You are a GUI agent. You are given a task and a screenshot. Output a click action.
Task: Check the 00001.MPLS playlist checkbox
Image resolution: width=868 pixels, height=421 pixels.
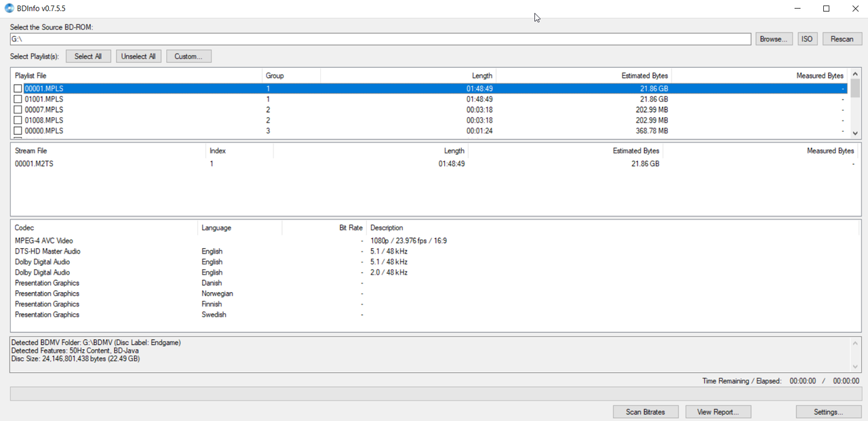(18, 89)
